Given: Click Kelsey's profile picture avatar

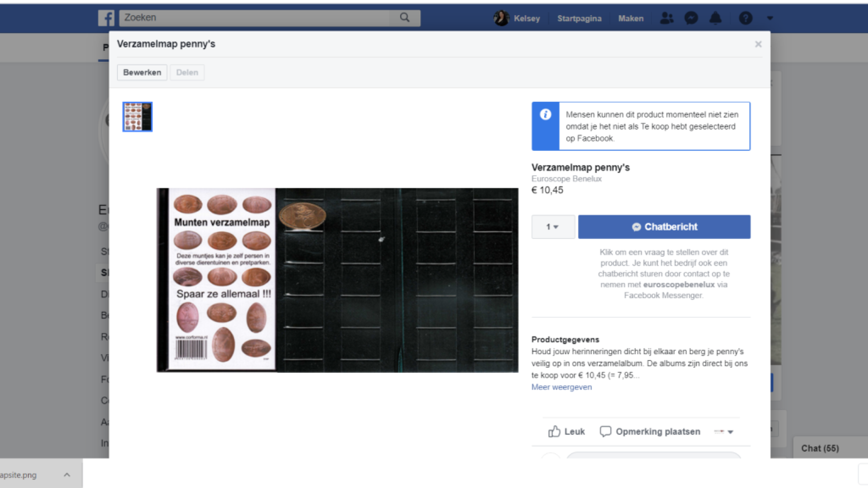Looking at the screenshot, I should point(501,18).
